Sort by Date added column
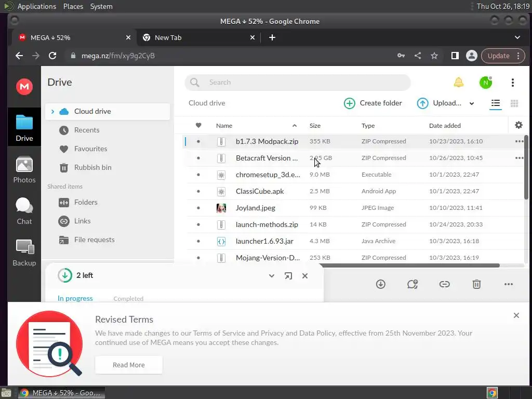Image resolution: width=532 pixels, height=399 pixels. pos(445,126)
